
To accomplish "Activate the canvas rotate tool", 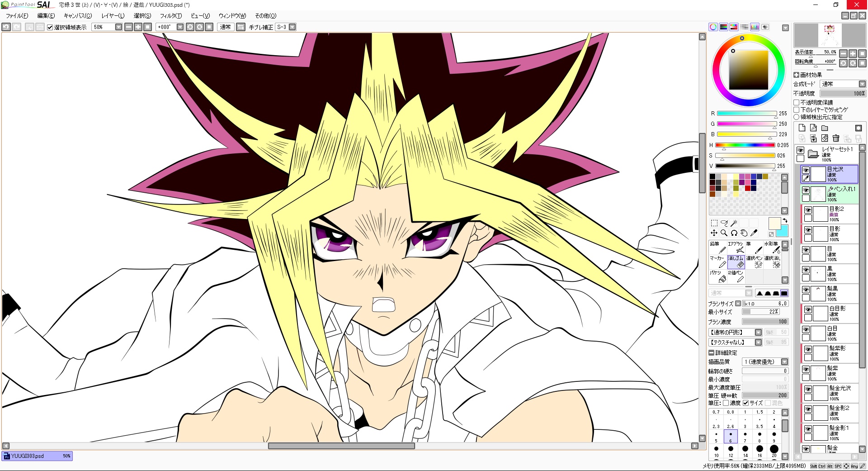I will 734,233.
